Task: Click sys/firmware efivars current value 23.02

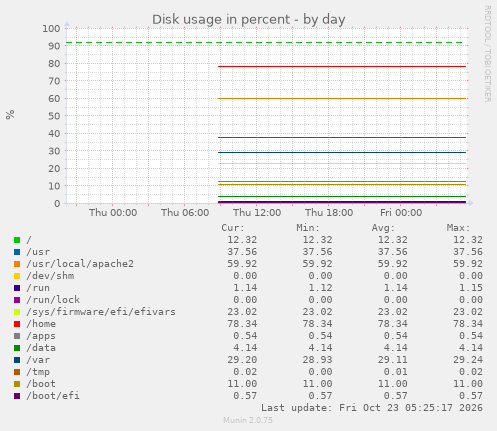Action: pyautogui.click(x=242, y=312)
